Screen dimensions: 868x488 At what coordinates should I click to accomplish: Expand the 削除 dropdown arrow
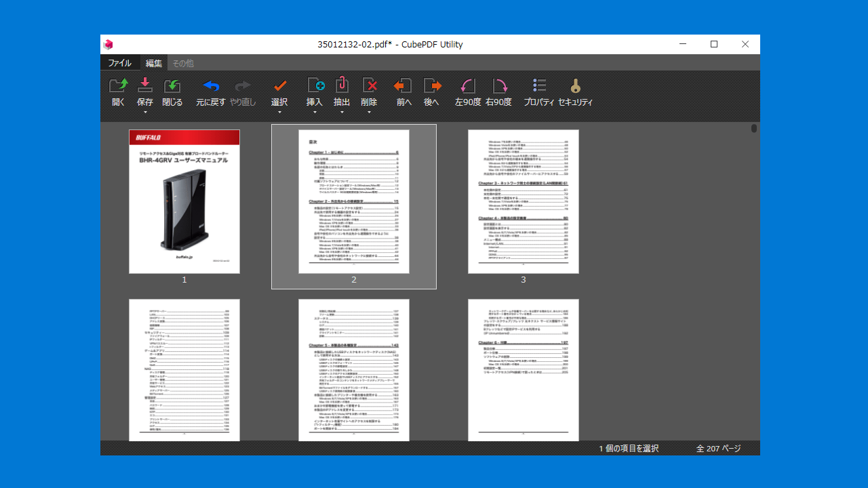coord(369,113)
